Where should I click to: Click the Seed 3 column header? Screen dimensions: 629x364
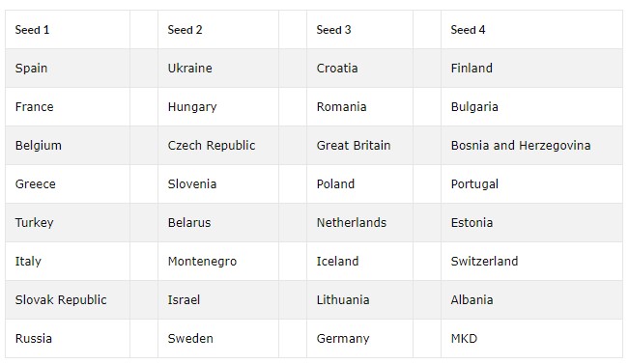[x=333, y=30]
